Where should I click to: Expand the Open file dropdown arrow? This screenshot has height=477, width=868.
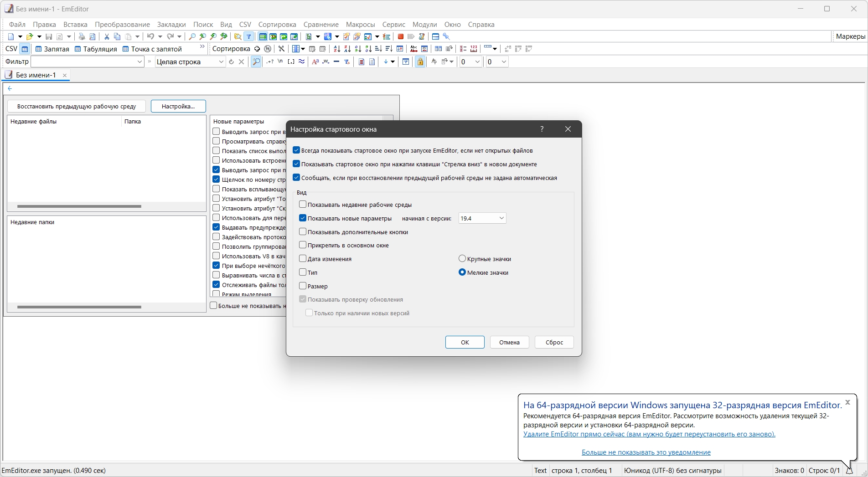click(39, 36)
